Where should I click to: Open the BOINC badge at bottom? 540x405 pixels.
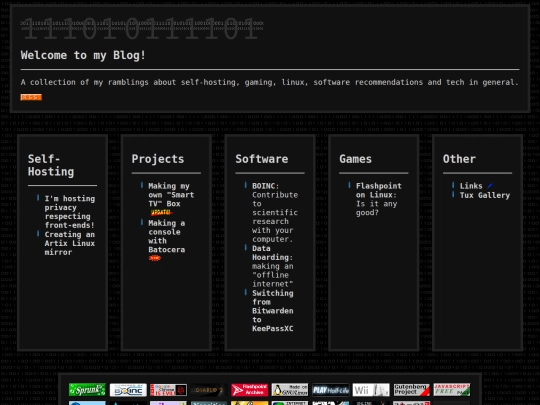pyautogui.click(x=128, y=390)
